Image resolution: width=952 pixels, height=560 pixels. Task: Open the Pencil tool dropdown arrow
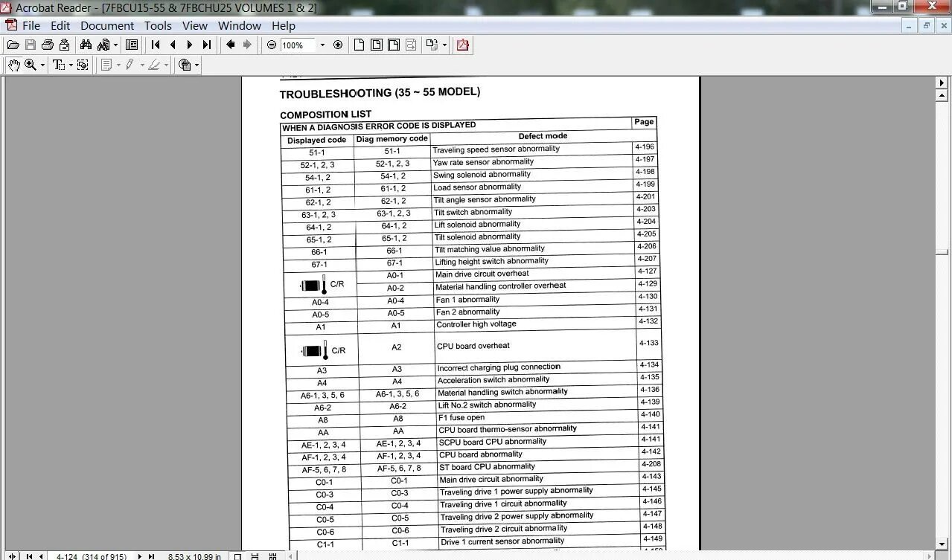click(141, 65)
